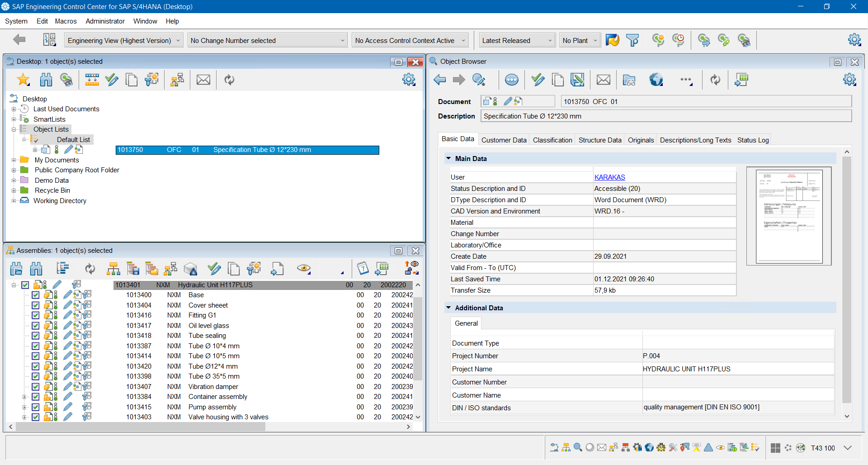Switch to the Status Log tab

click(x=753, y=140)
